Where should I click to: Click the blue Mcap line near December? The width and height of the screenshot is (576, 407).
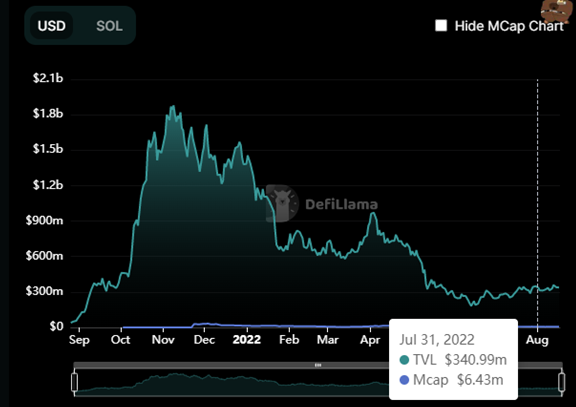(x=204, y=324)
